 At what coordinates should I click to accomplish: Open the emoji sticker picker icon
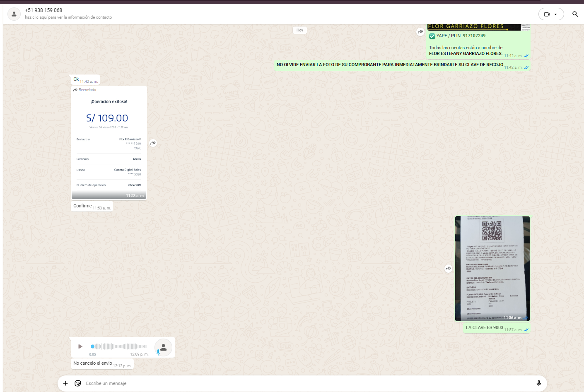click(x=78, y=383)
